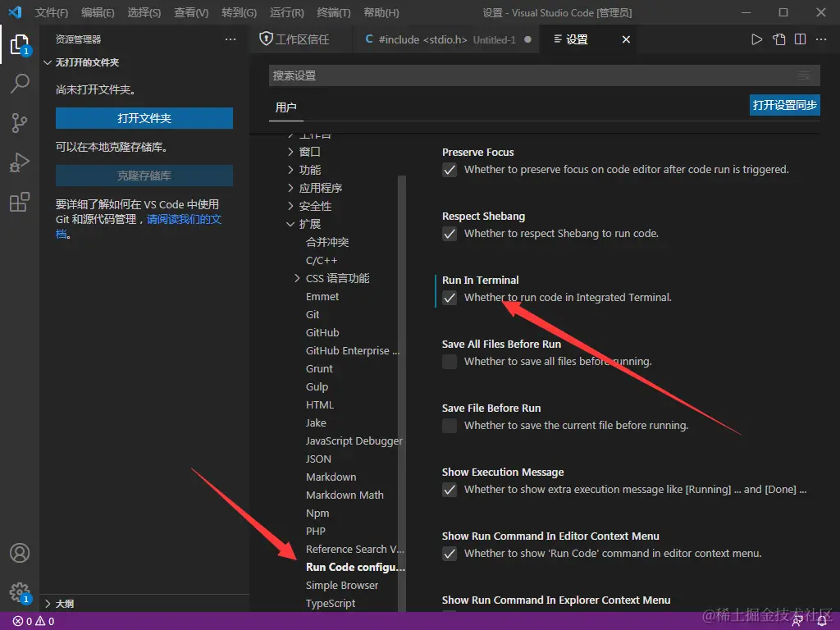Select Run Code configuration in settings tree
Viewport: 840px width, 630px height.
(x=355, y=567)
